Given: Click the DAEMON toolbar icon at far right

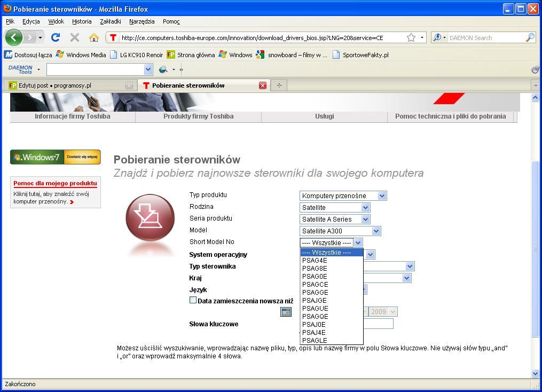Looking at the screenshot, I should click(x=535, y=69).
